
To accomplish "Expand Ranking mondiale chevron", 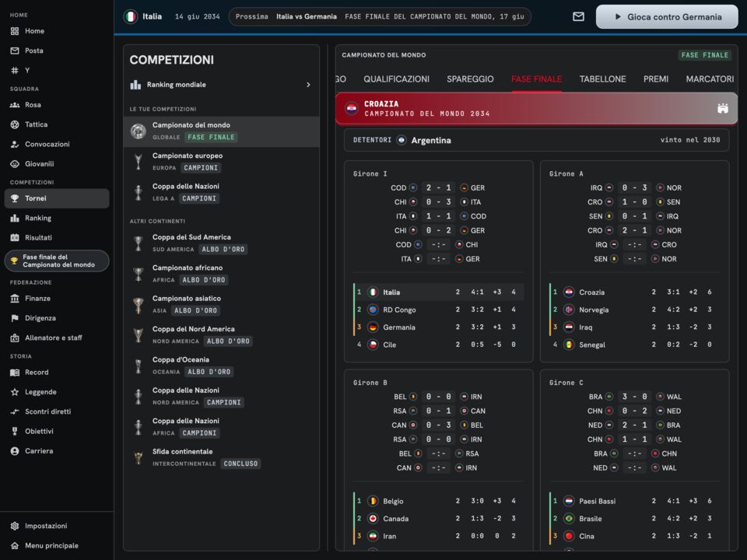I will (308, 85).
